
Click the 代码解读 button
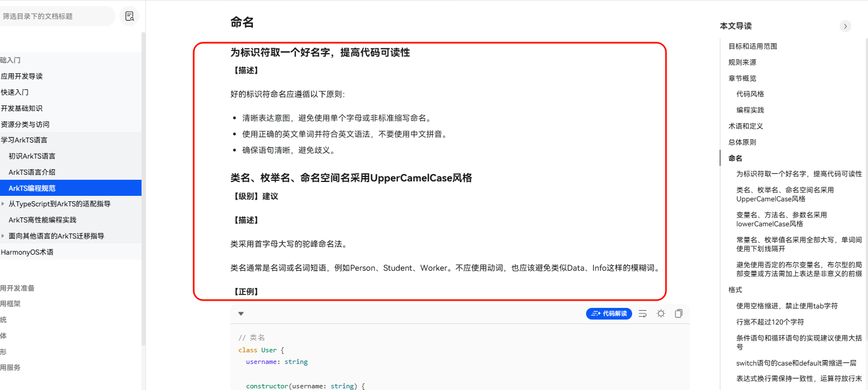tap(609, 314)
